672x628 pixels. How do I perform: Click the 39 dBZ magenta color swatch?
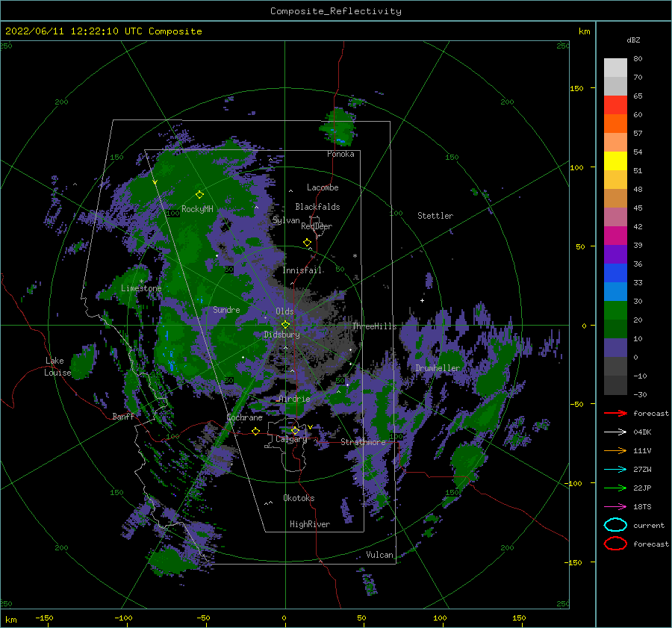click(615, 235)
